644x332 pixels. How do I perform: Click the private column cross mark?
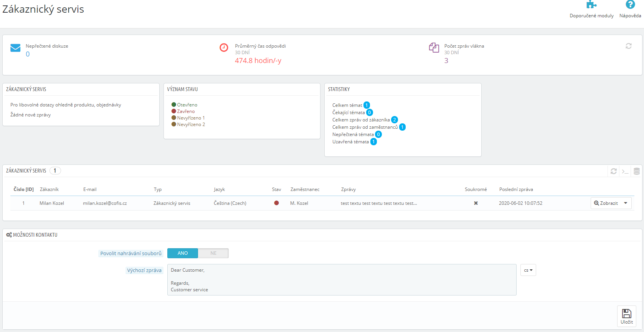(x=476, y=203)
